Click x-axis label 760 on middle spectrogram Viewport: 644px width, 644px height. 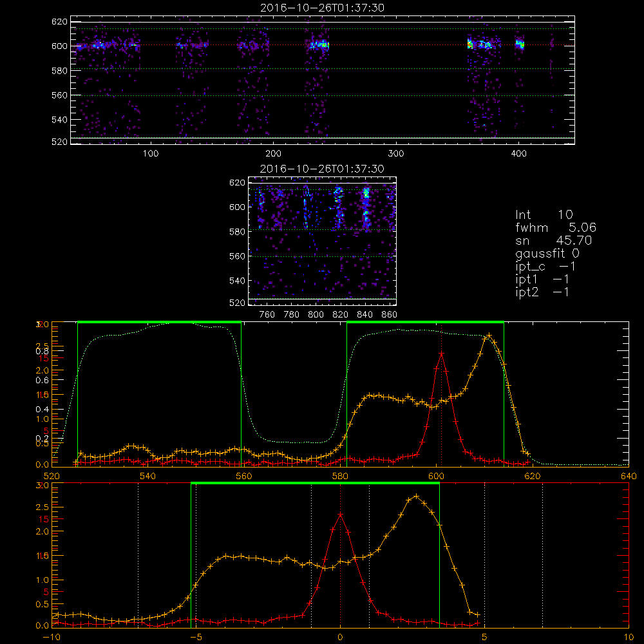pyautogui.click(x=267, y=315)
